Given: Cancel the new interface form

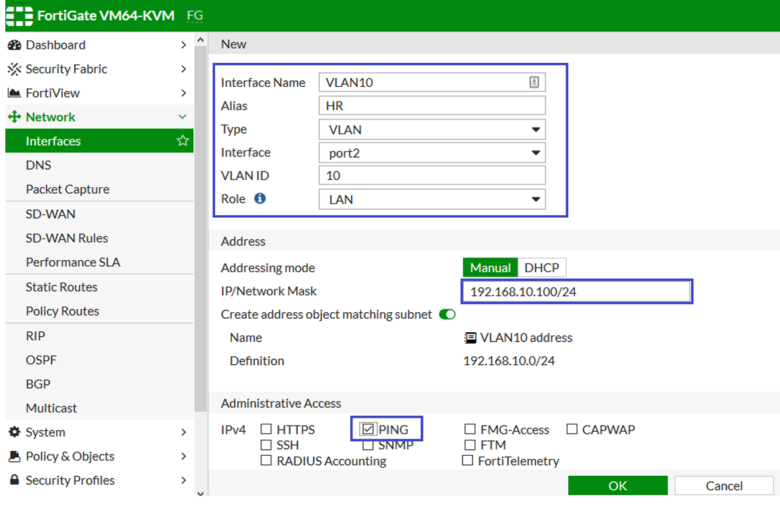Looking at the screenshot, I should pos(724,485).
